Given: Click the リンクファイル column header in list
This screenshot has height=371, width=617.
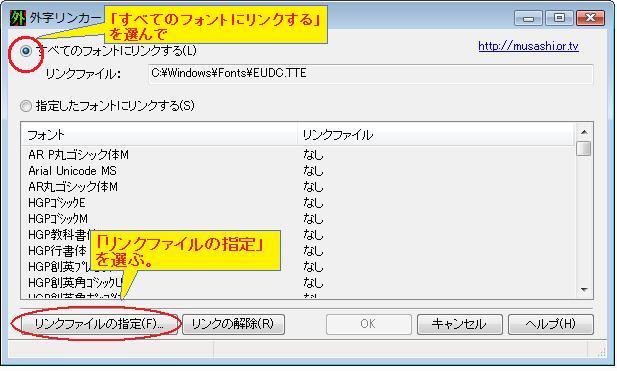Looking at the screenshot, I should [436, 135].
